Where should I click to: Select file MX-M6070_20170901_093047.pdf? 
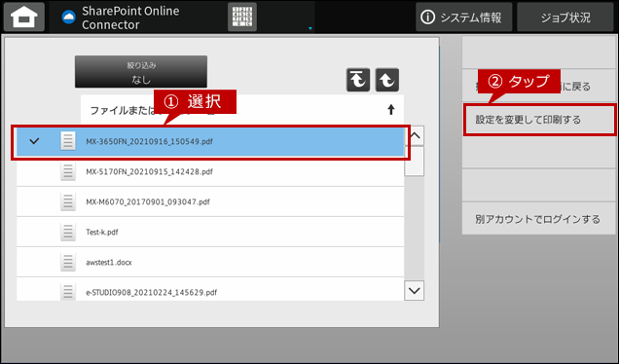(210, 201)
